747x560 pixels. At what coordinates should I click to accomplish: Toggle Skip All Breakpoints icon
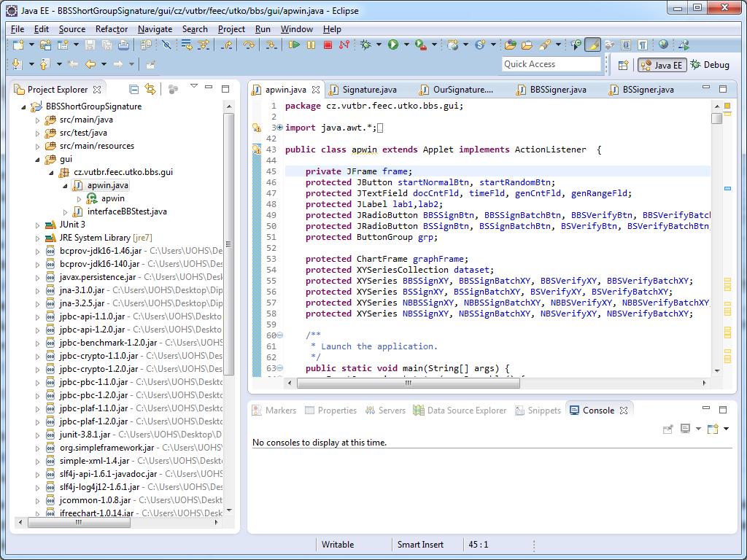166,45
